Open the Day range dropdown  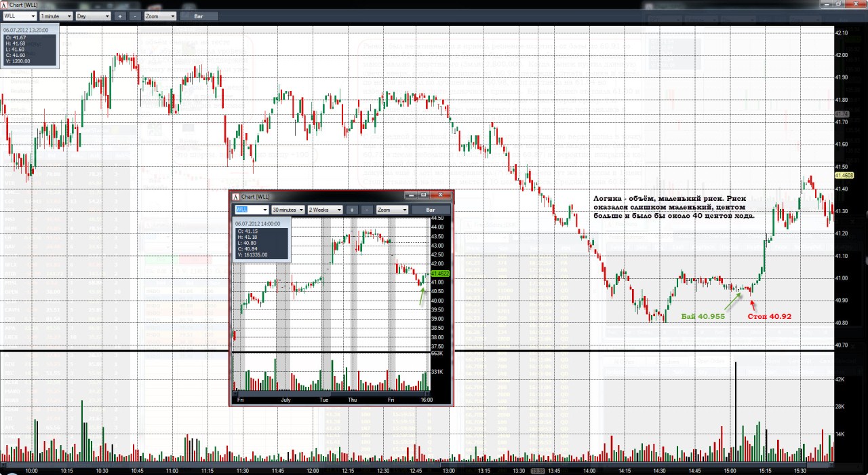click(x=93, y=15)
